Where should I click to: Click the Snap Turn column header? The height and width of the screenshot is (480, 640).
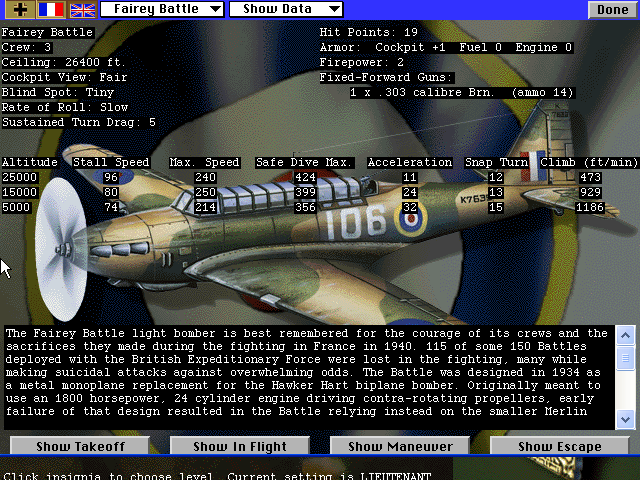[x=497, y=162]
